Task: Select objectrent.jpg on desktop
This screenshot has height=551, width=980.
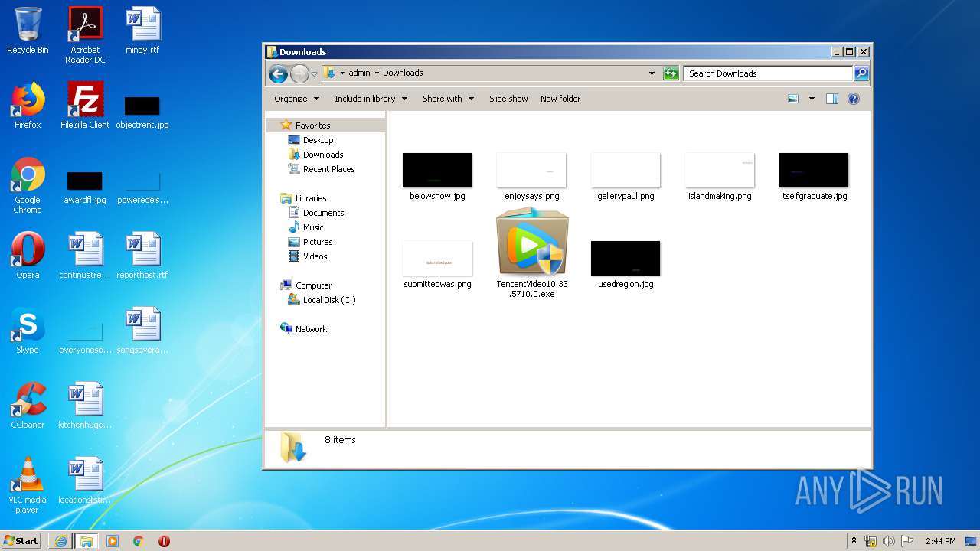Action: [142, 111]
